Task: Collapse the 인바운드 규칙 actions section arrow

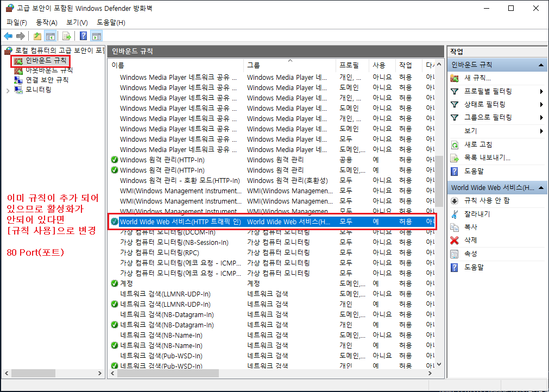Action: click(541, 65)
